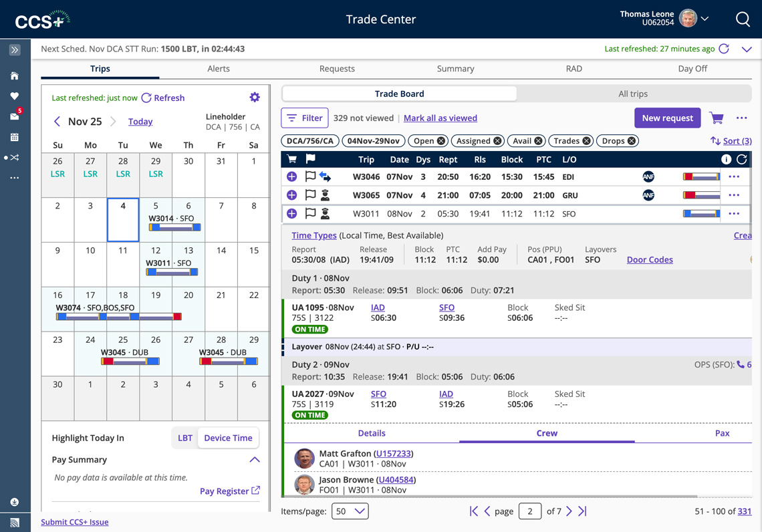Collapse the Pay Summary section

tap(254, 459)
